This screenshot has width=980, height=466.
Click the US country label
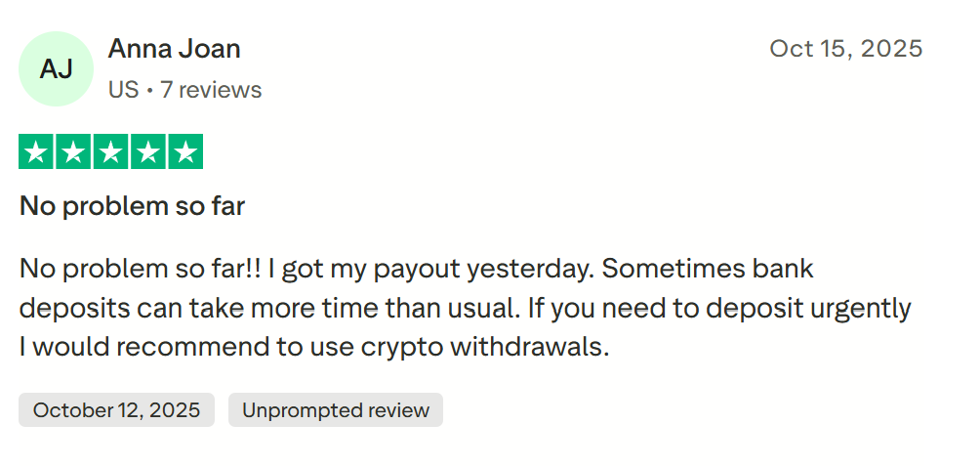pos(123,90)
